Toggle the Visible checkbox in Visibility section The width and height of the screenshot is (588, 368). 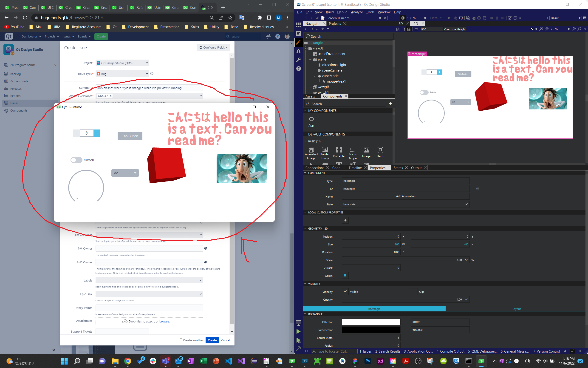(345, 292)
